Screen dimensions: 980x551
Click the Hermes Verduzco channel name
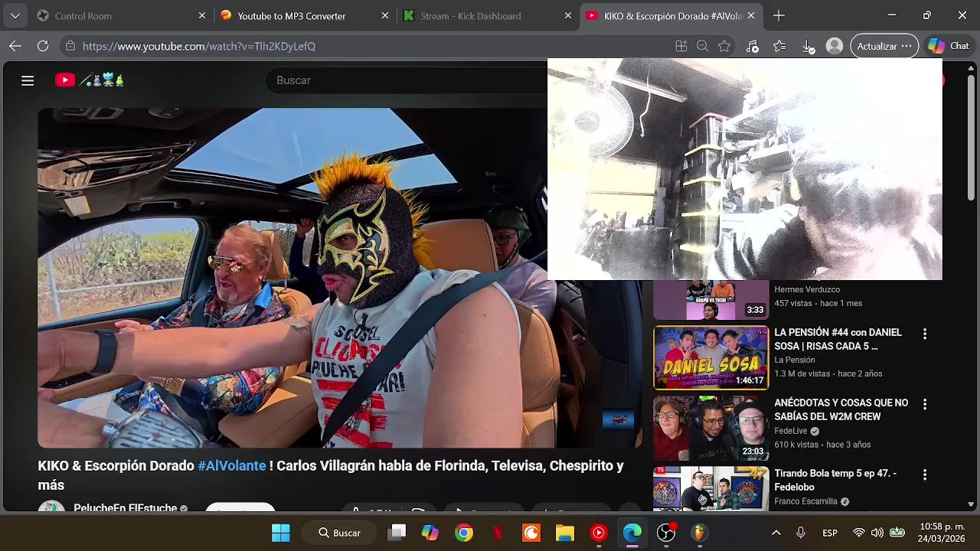point(807,289)
